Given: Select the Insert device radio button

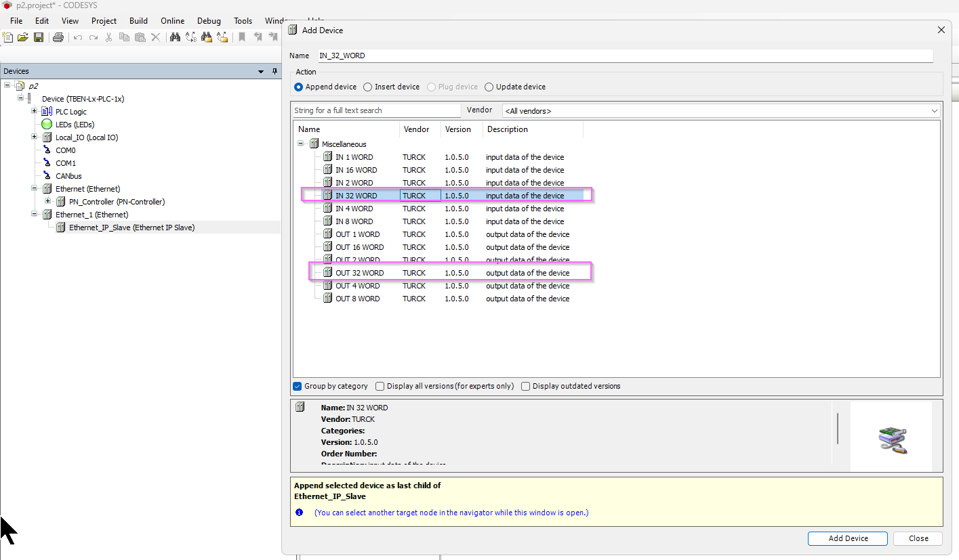Looking at the screenshot, I should pos(367,87).
